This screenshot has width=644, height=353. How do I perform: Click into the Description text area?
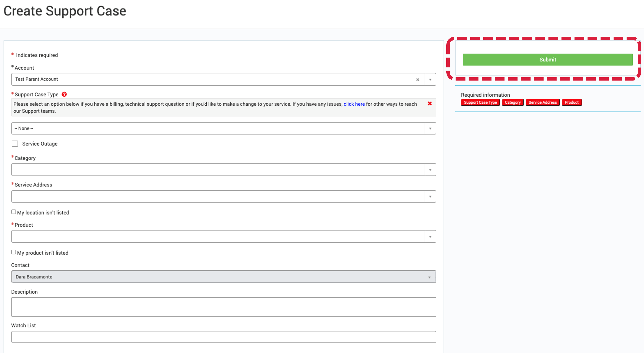[x=224, y=307]
